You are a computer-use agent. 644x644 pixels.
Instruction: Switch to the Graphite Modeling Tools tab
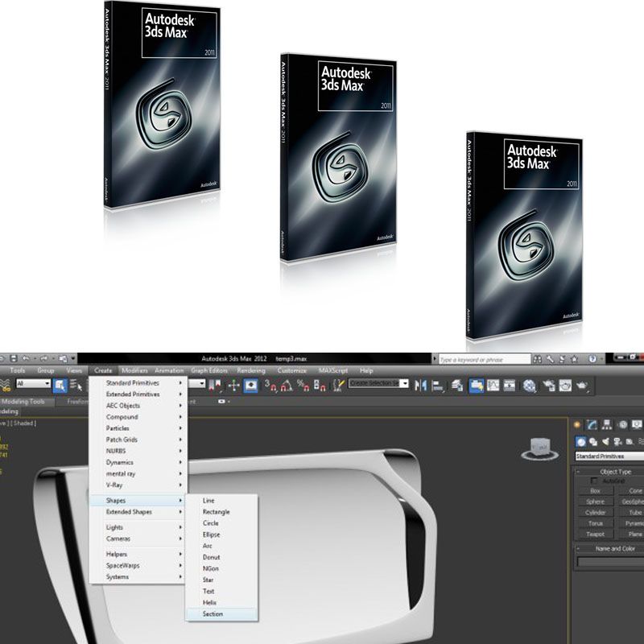[x=26, y=401]
